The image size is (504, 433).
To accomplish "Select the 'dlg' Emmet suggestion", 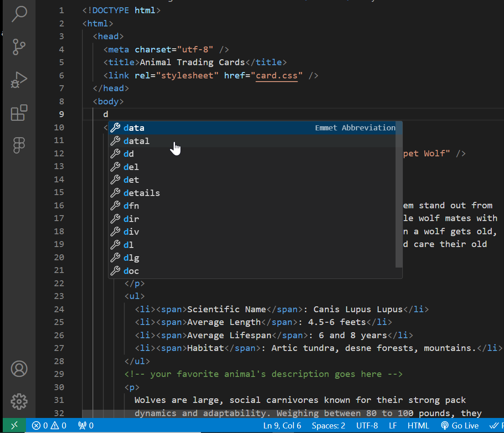I will (252, 258).
